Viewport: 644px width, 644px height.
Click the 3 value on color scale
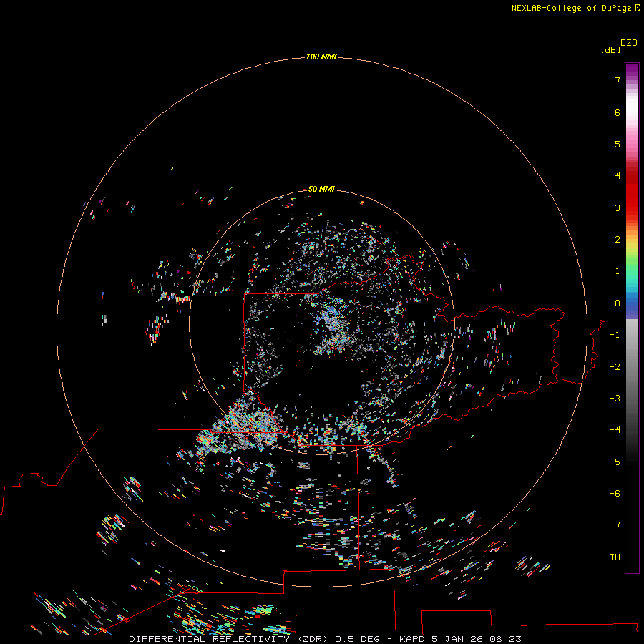[x=618, y=208]
